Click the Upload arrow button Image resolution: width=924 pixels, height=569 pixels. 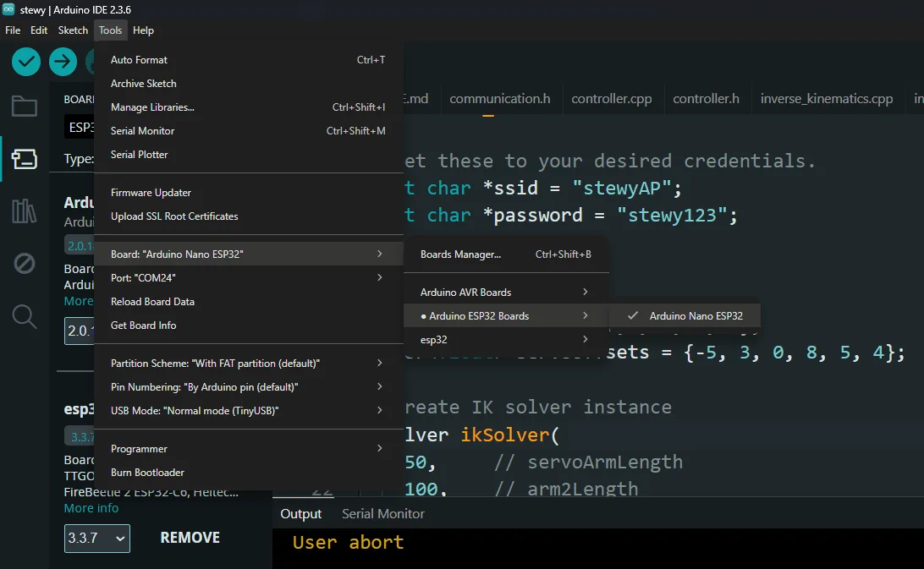pyautogui.click(x=63, y=61)
